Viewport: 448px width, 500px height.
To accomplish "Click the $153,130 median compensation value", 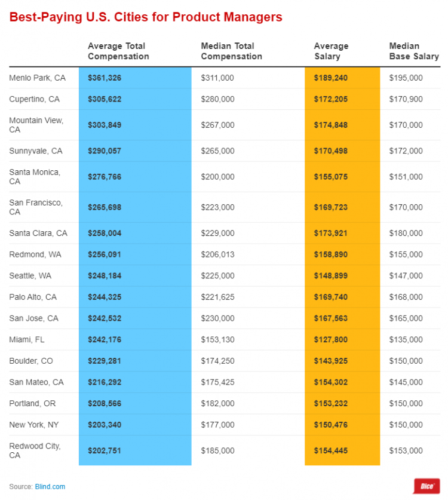I will click(x=217, y=340).
